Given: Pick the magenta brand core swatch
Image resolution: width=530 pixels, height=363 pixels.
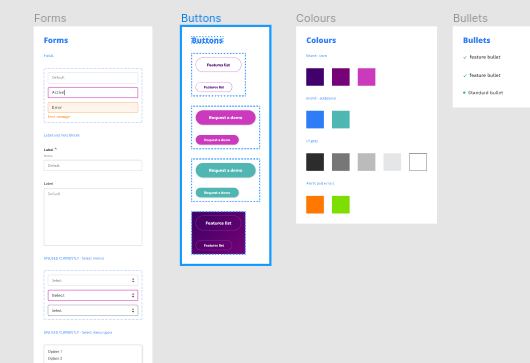Looking at the screenshot, I should pyautogui.click(x=366, y=77).
